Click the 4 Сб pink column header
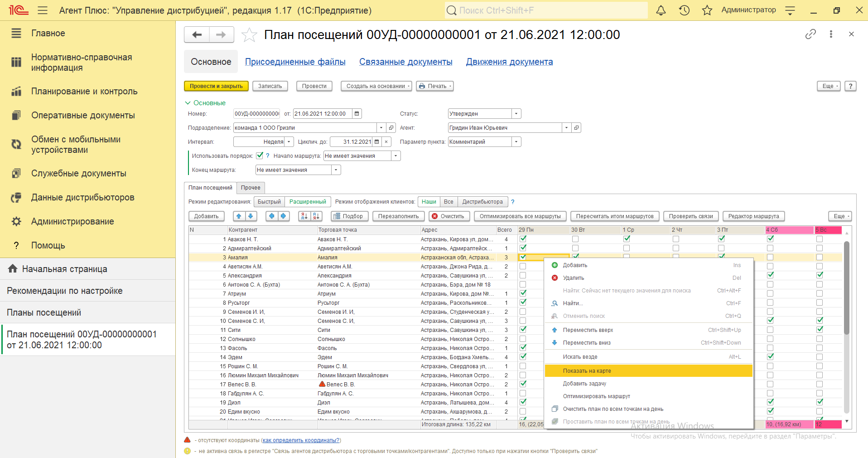This screenshot has height=458, width=868. 789,230
